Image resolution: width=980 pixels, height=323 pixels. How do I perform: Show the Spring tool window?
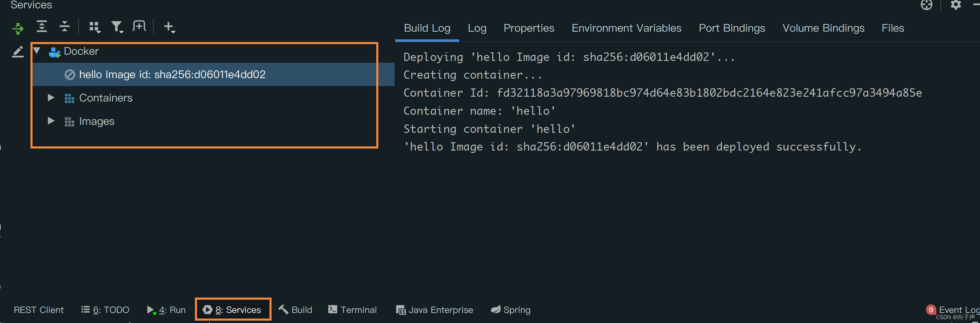(511, 310)
